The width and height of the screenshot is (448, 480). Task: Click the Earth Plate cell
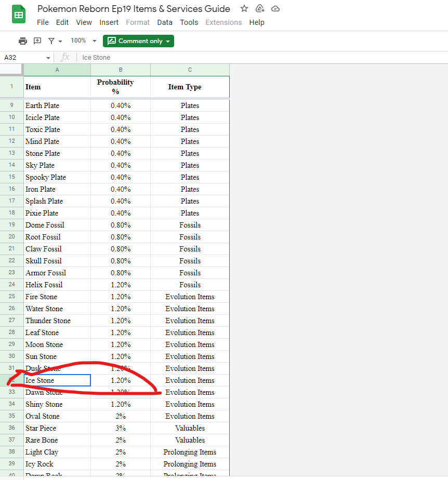click(x=57, y=105)
